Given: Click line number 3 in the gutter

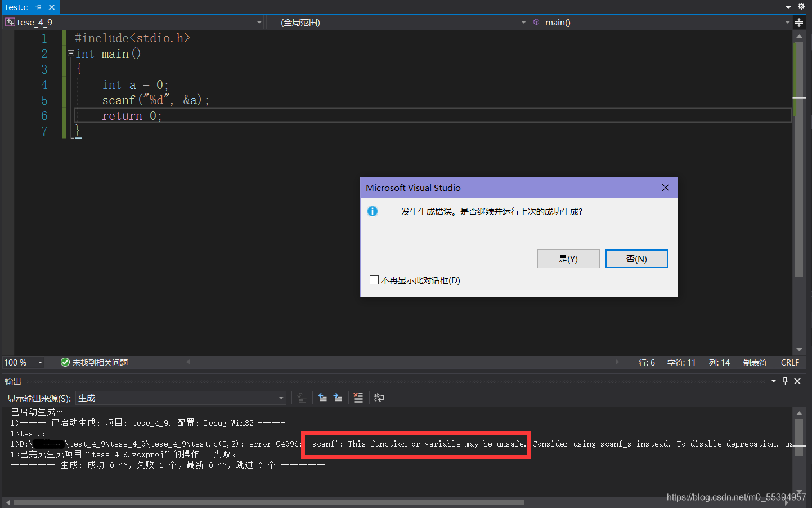Looking at the screenshot, I should (44, 69).
